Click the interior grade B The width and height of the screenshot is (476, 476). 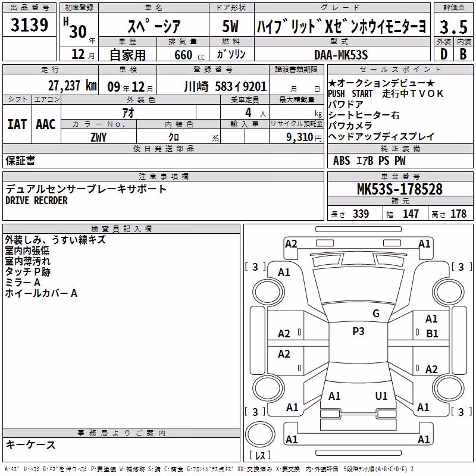click(x=463, y=54)
